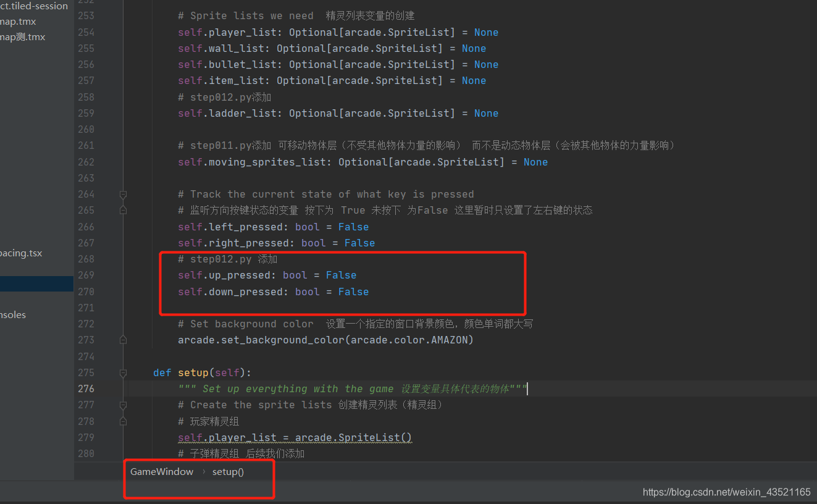Click the 'Track the current state' comment

click(325, 194)
